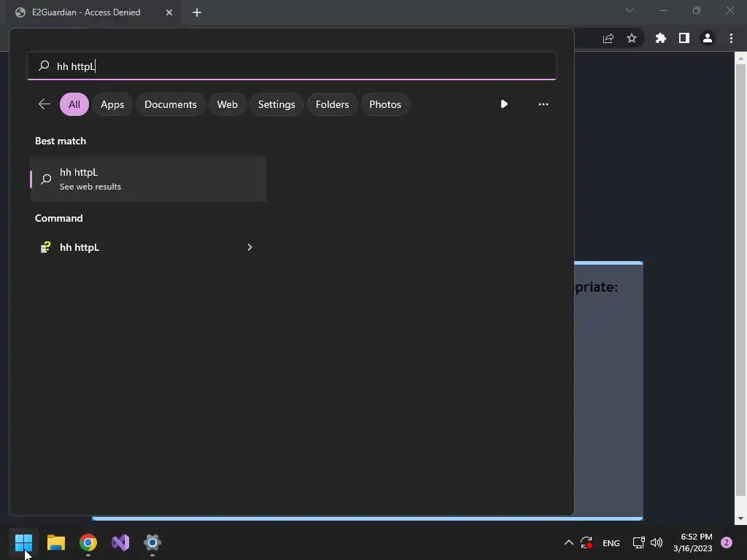This screenshot has width=747, height=560.
Task: Open Chrome Extensions puzzle icon
Action: pyautogui.click(x=661, y=38)
